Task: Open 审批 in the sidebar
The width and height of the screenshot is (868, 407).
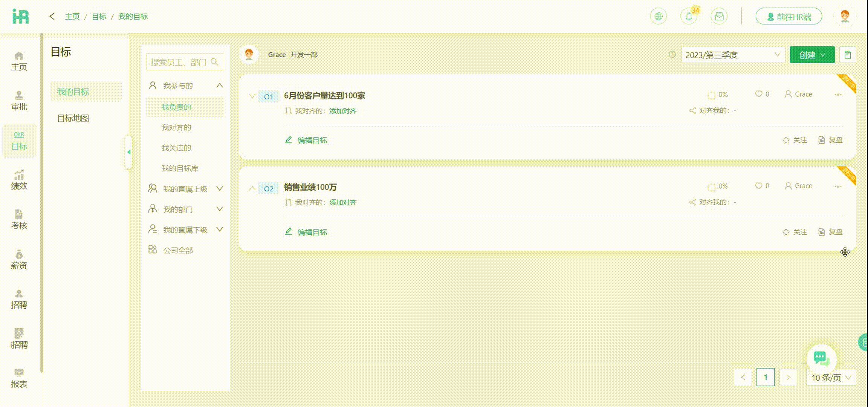Action: point(19,101)
